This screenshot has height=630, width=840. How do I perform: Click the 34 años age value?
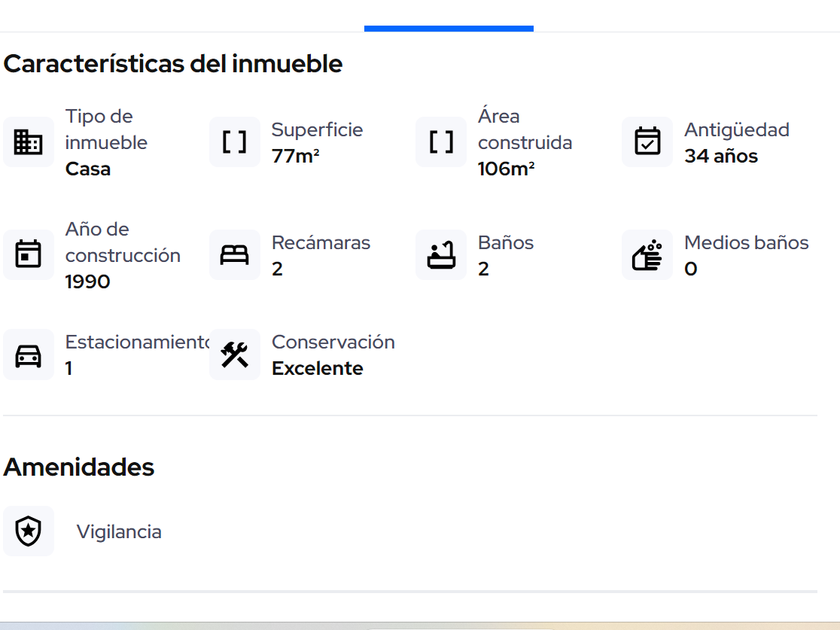pyautogui.click(x=721, y=156)
